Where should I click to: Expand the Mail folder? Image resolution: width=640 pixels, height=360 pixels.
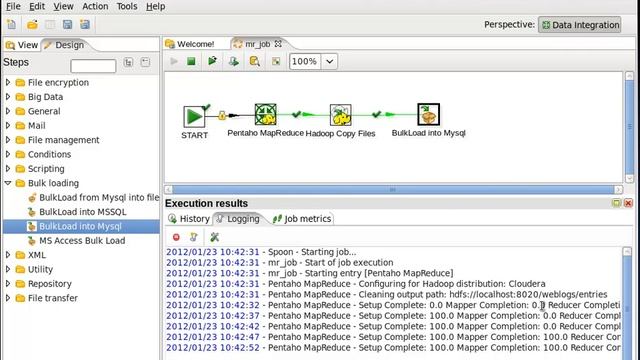[8, 125]
